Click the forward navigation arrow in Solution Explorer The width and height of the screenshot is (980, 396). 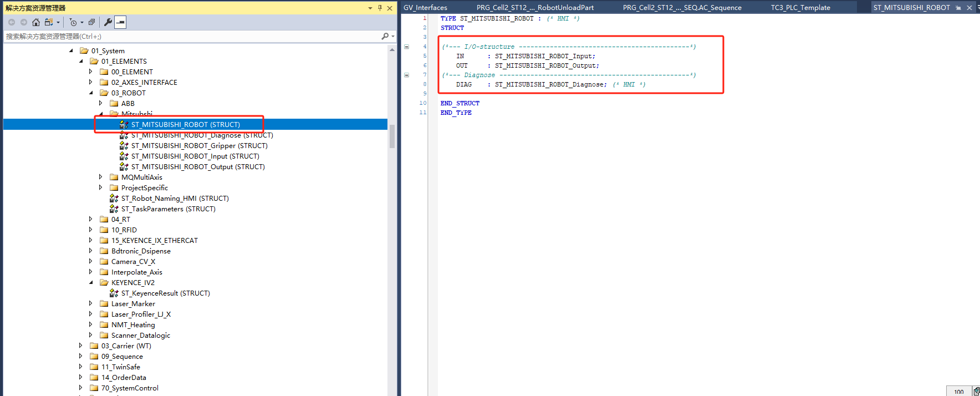coord(24,22)
